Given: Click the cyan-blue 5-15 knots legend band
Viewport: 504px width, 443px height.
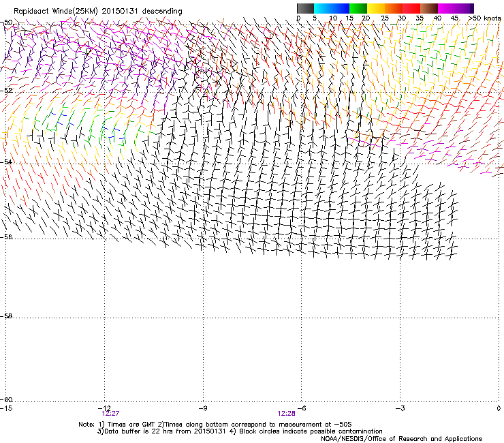Looking at the screenshot, I should coord(332,8).
